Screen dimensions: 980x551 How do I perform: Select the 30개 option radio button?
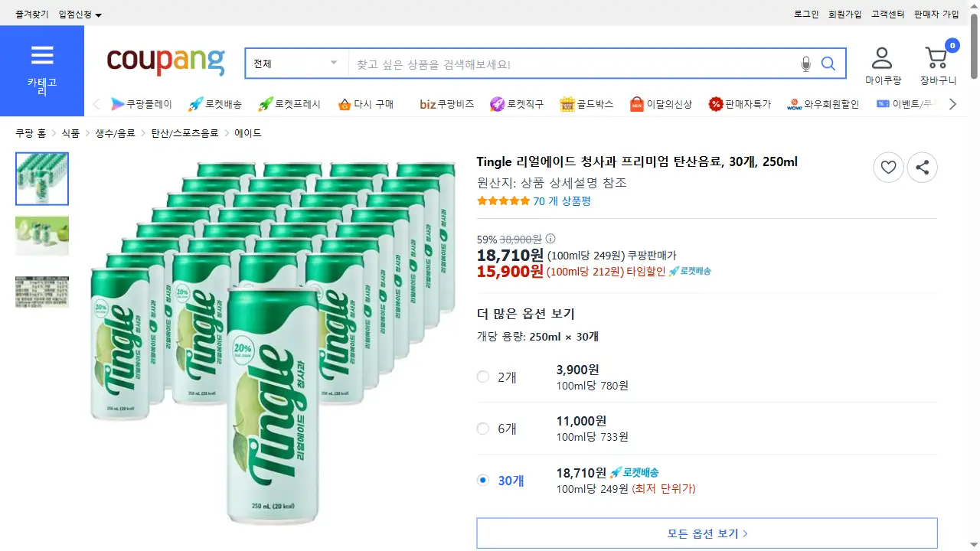(483, 481)
